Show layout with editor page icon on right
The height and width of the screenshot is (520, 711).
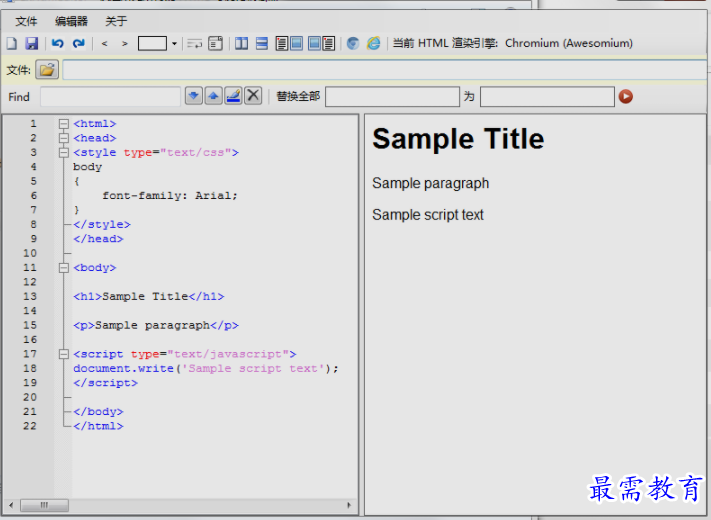(x=329, y=44)
